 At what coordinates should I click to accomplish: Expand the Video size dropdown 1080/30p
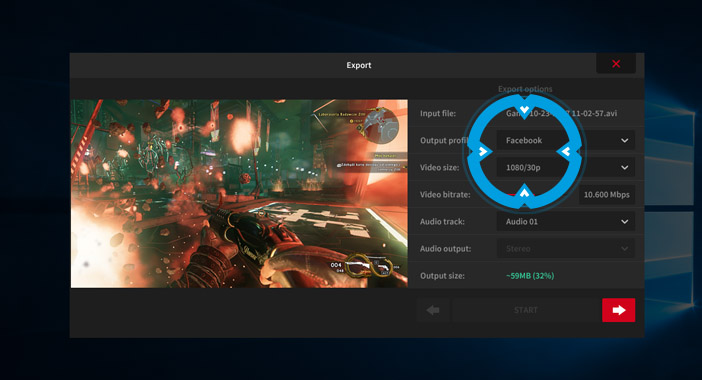(x=565, y=167)
